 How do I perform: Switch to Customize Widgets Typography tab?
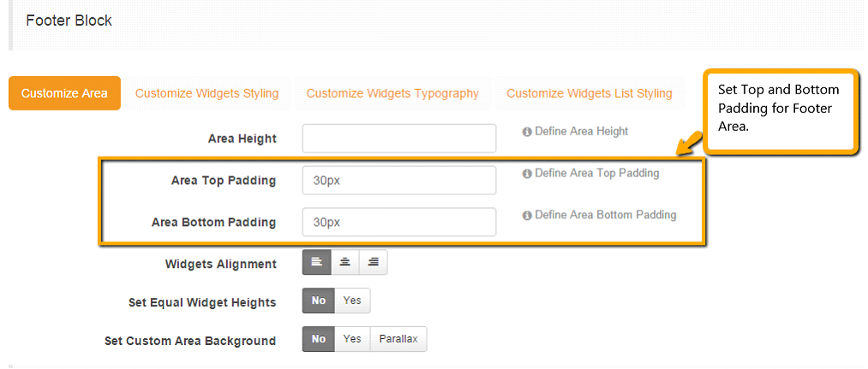(x=392, y=93)
